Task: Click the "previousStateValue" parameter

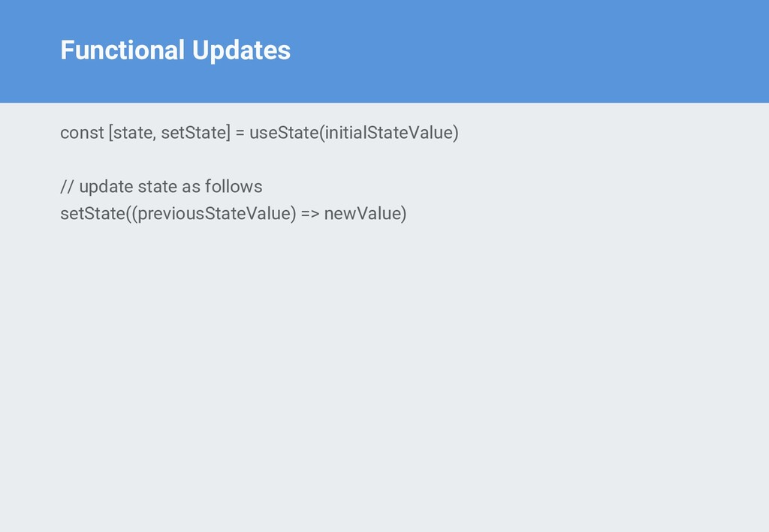Action: point(213,214)
